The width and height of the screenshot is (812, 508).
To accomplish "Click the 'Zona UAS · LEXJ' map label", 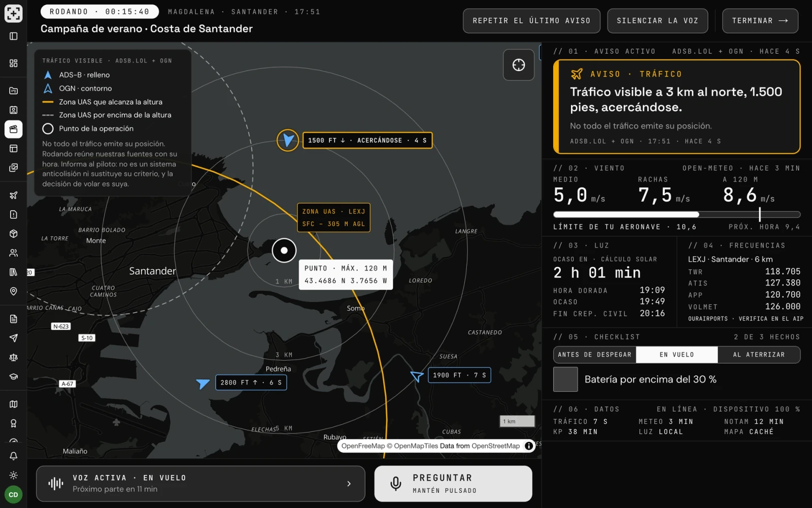I will click(x=333, y=217).
